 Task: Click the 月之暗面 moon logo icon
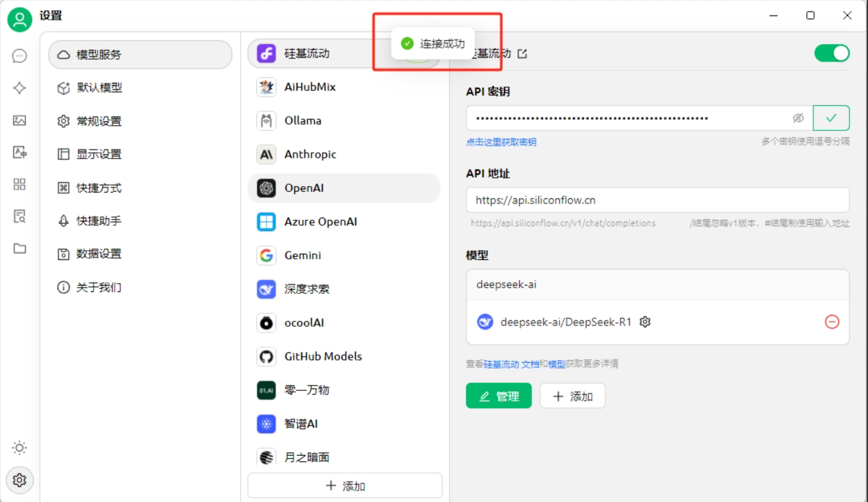(267, 457)
